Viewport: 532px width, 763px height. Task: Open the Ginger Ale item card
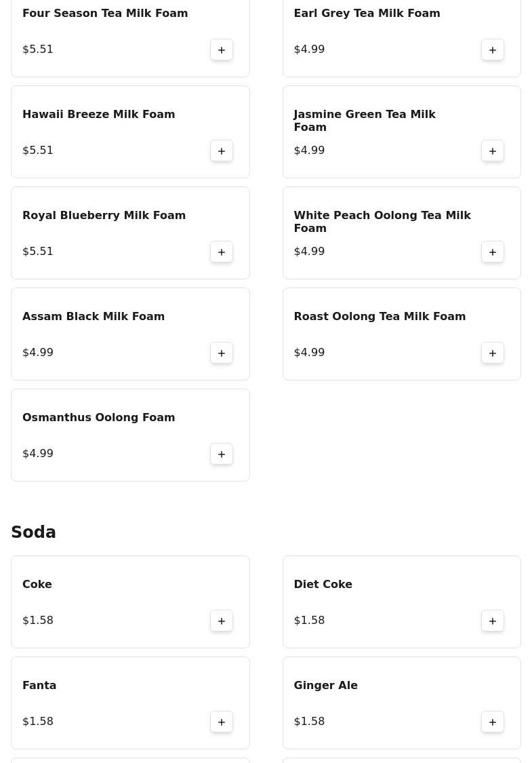pyautogui.click(x=402, y=703)
